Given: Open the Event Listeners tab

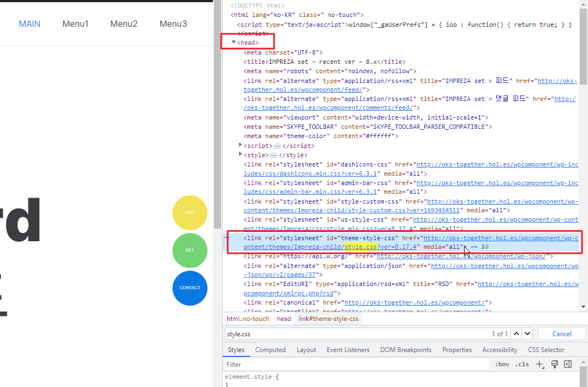Looking at the screenshot, I should pos(348,350).
